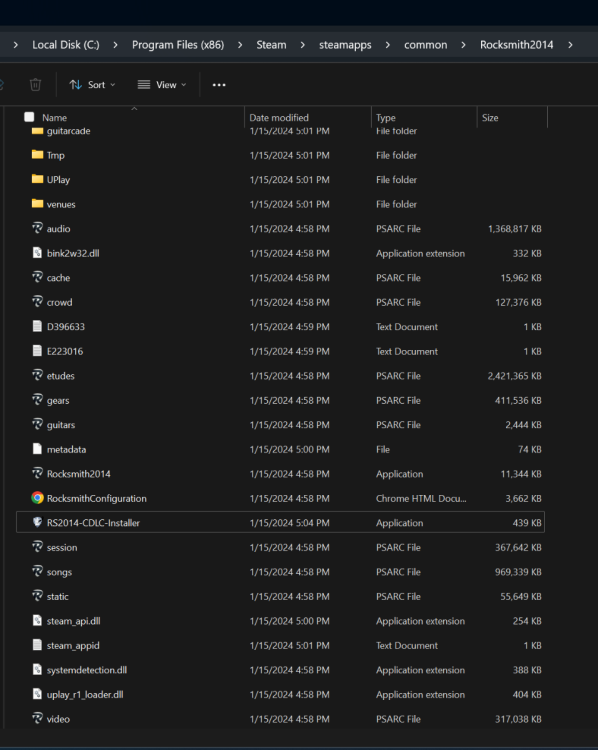Go to Local Disk (C:) in breadcrumb
Viewport: 598px width, 750px height.
pos(66,45)
